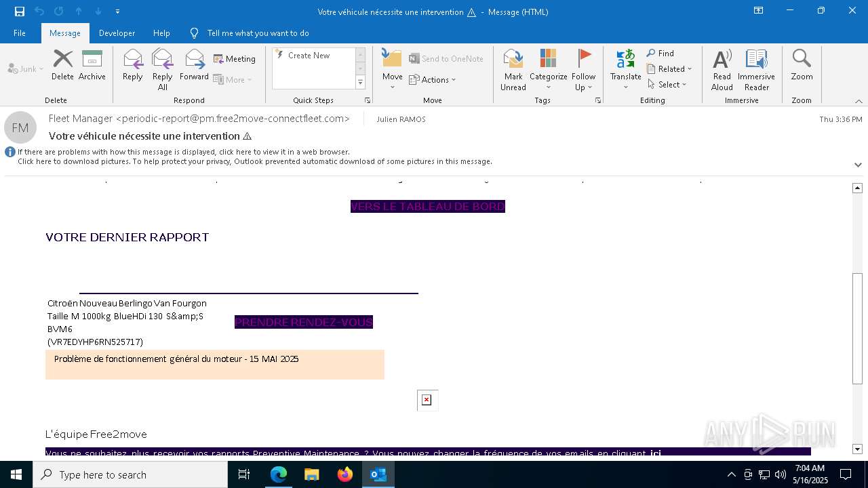Image resolution: width=868 pixels, height=488 pixels.
Task: Open the Move folder dropdown
Action: 392,69
